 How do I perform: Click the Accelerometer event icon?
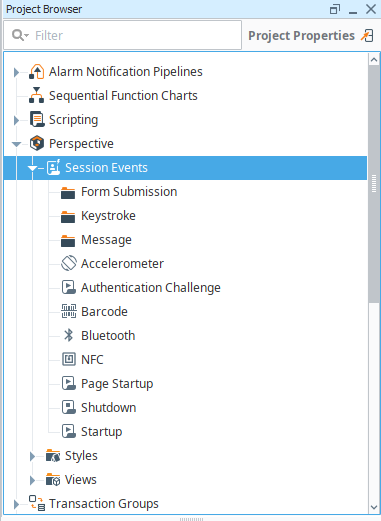(69, 263)
